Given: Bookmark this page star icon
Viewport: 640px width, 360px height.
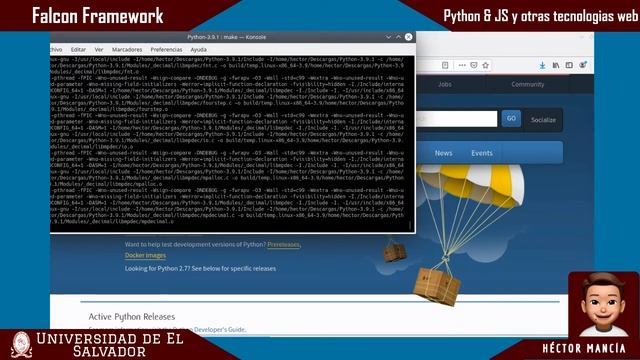Looking at the screenshot, I should [486, 65].
